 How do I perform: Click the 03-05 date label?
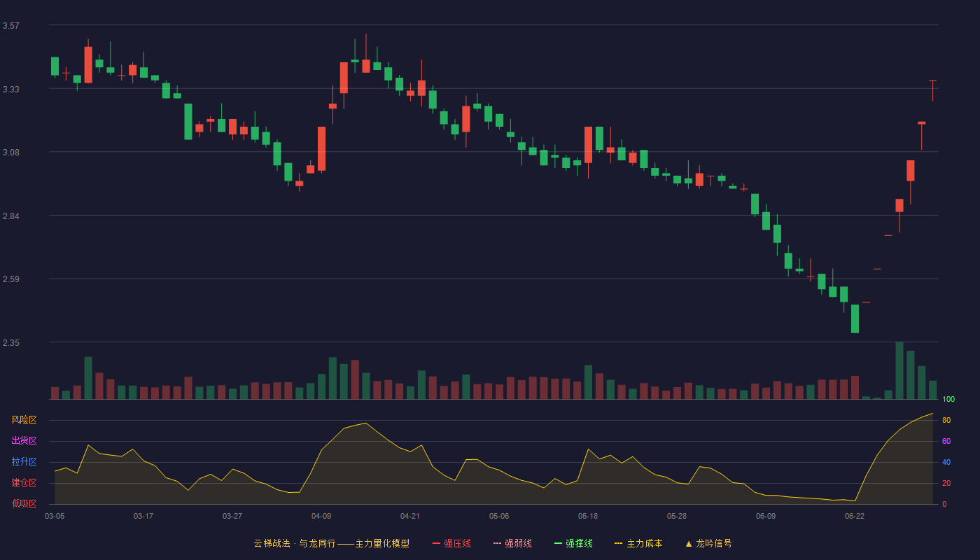coord(55,516)
